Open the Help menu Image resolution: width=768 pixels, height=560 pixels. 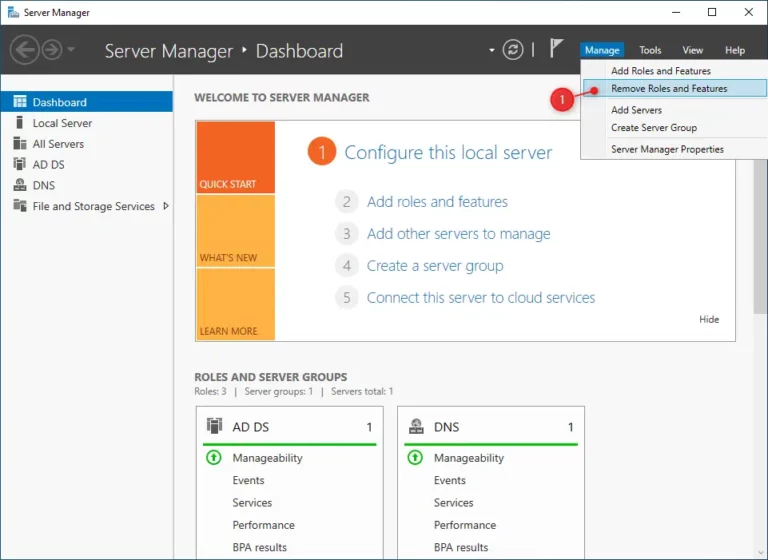point(735,50)
